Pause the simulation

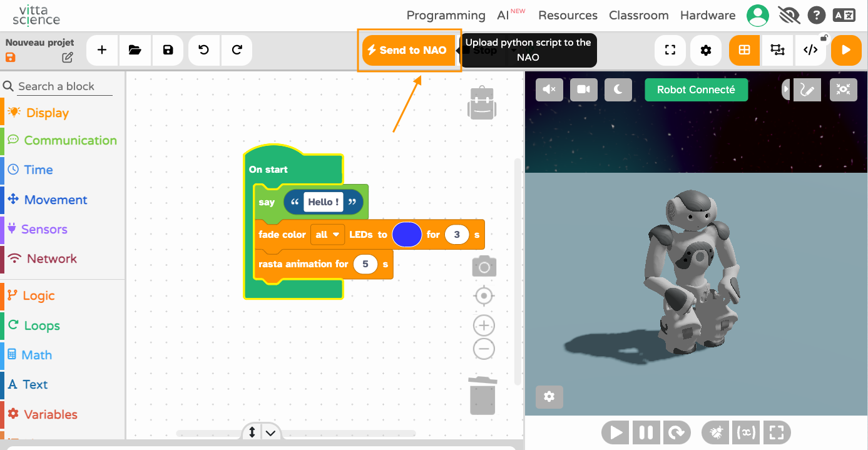646,432
